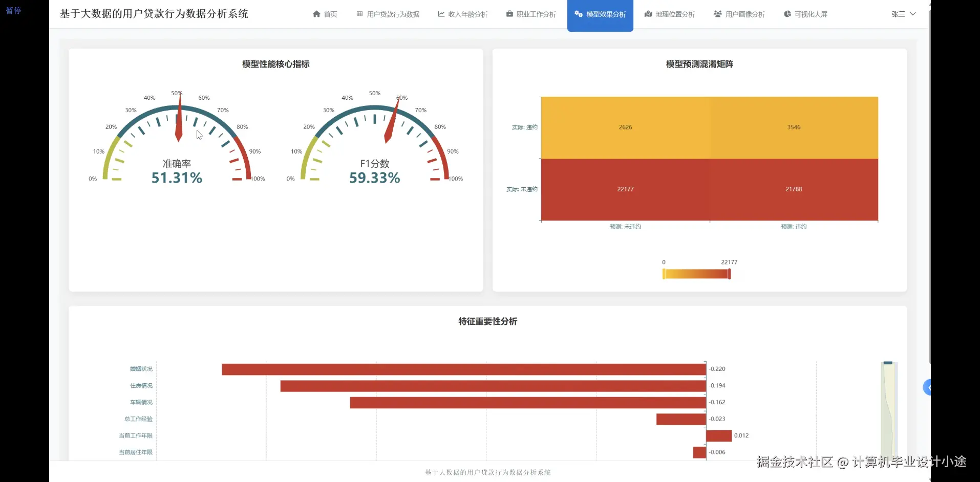Click the F1分数 gauge needle
980x482 pixels.
click(391, 121)
